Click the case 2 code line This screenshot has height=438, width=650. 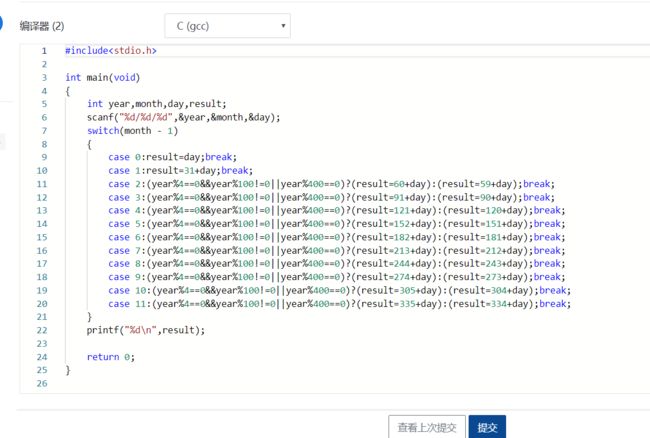pyautogui.click(x=331, y=184)
